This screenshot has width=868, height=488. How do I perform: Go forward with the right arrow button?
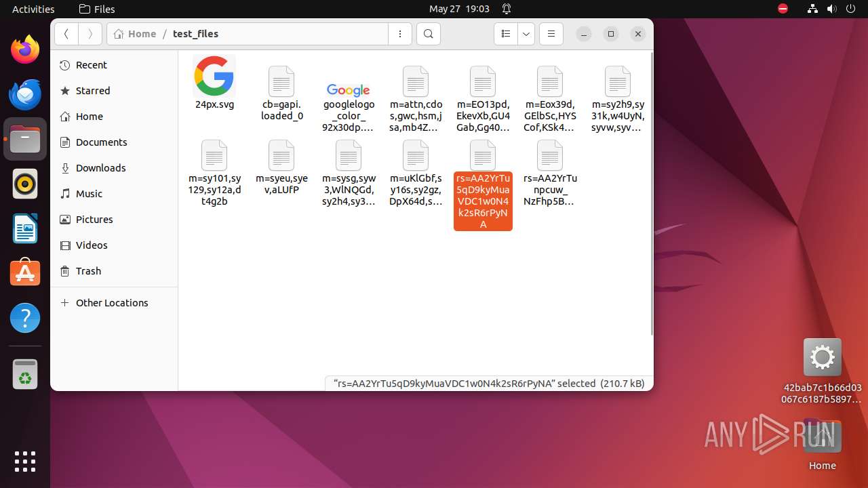(x=90, y=34)
